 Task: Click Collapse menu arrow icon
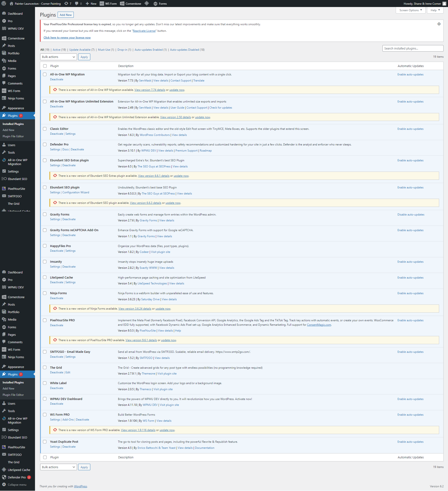click(x=4, y=484)
